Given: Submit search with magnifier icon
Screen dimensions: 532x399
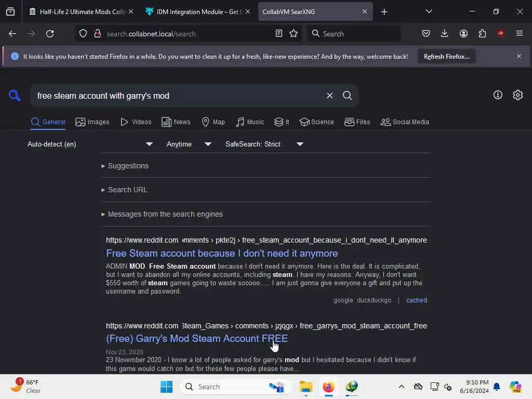Looking at the screenshot, I should point(347,96).
